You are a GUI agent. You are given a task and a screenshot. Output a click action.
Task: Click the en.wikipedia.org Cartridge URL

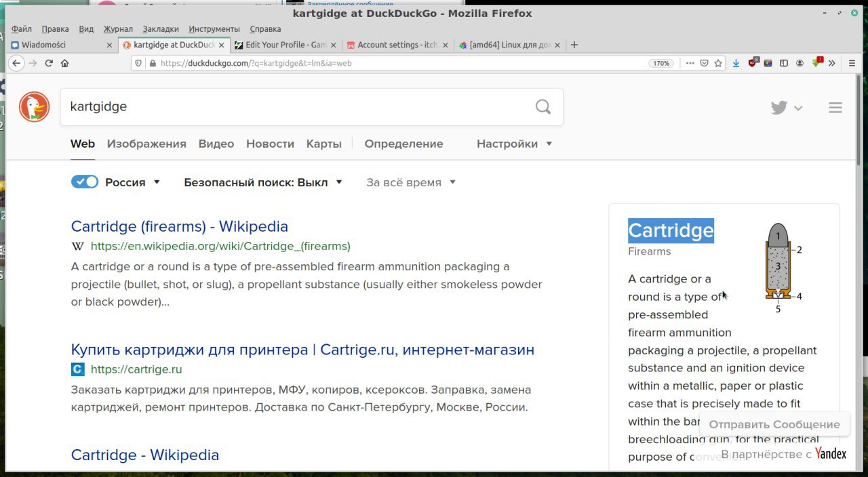220,246
